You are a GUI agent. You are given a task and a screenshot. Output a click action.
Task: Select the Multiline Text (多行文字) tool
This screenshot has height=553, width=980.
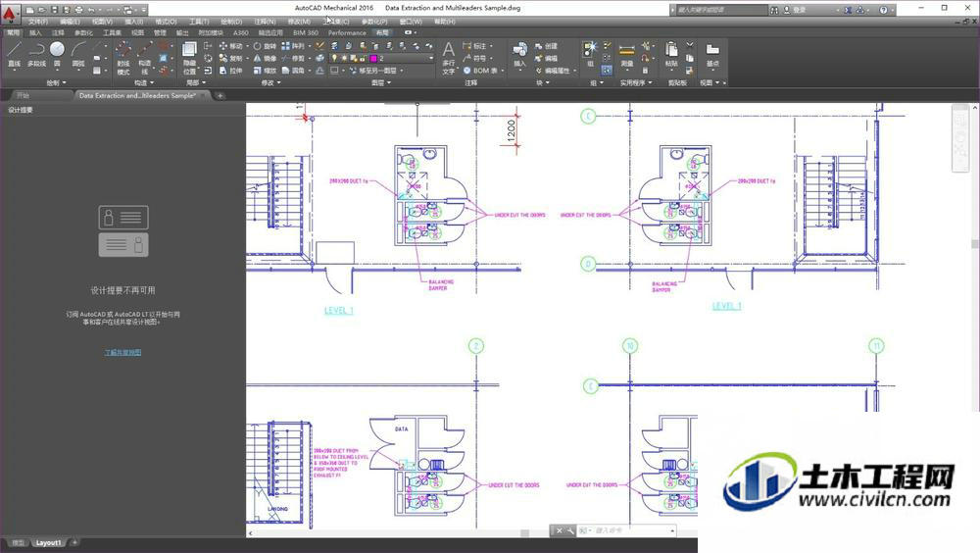pos(448,58)
